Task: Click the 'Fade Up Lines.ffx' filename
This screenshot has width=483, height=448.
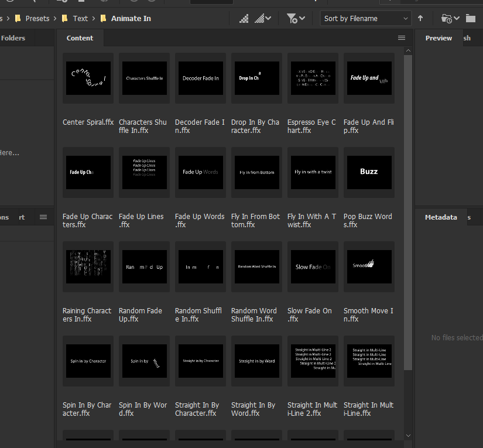Action: (x=141, y=220)
